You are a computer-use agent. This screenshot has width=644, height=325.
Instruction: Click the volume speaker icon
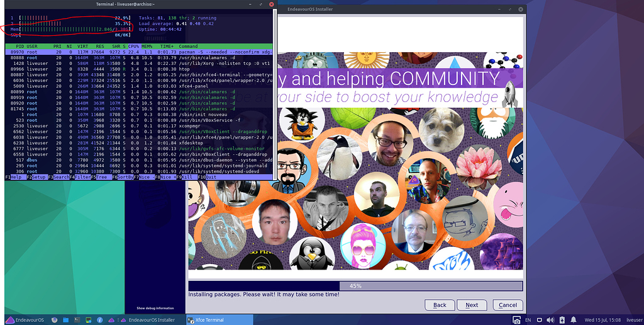[x=550, y=320]
